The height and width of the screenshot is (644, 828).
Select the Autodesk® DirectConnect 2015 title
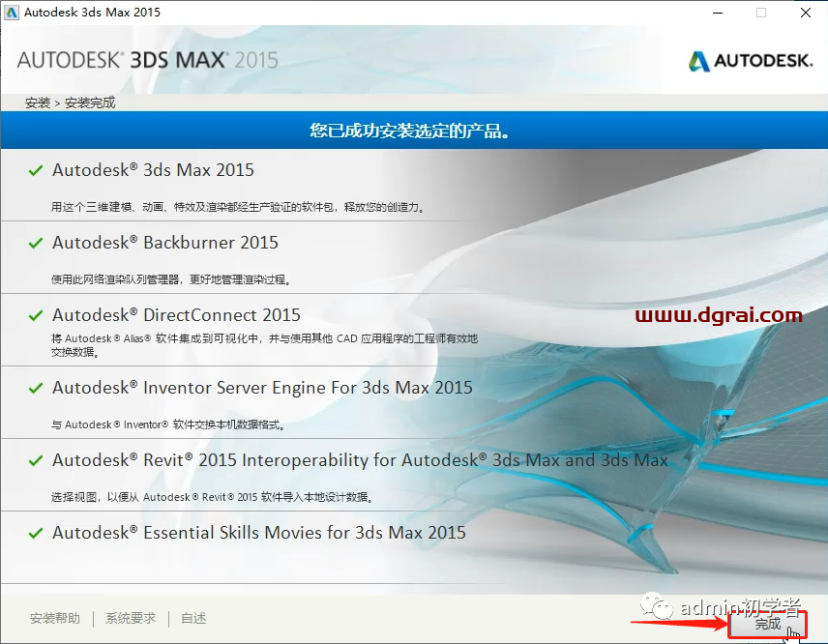[x=176, y=315]
